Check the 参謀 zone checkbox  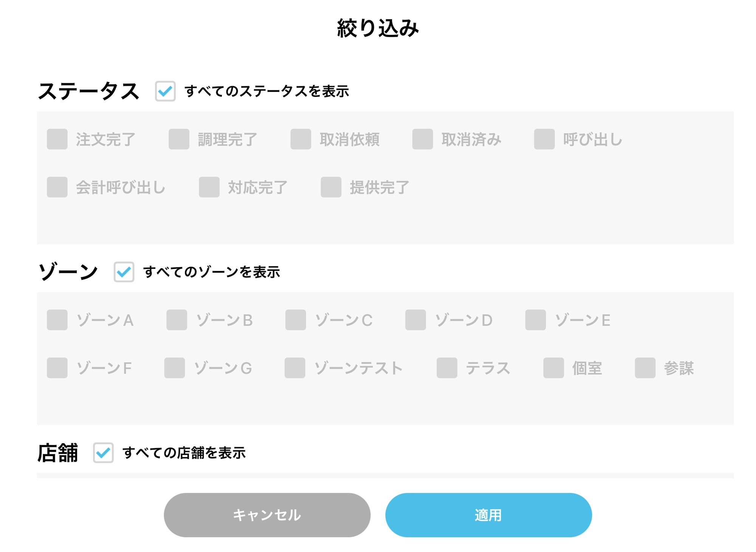click(645, 368)
